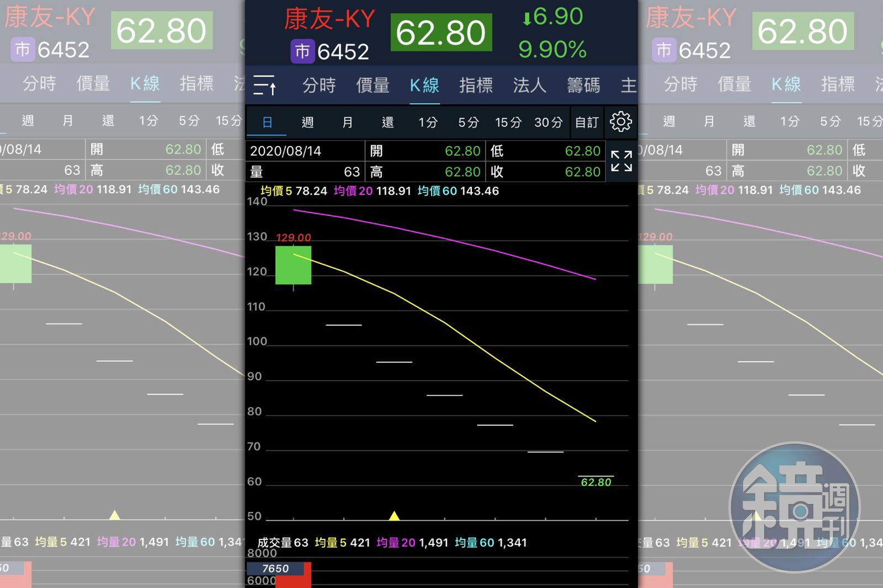Tap the purple 市 market badge
The height and width of the screenshot is (588, 883).
click(302, 51)
